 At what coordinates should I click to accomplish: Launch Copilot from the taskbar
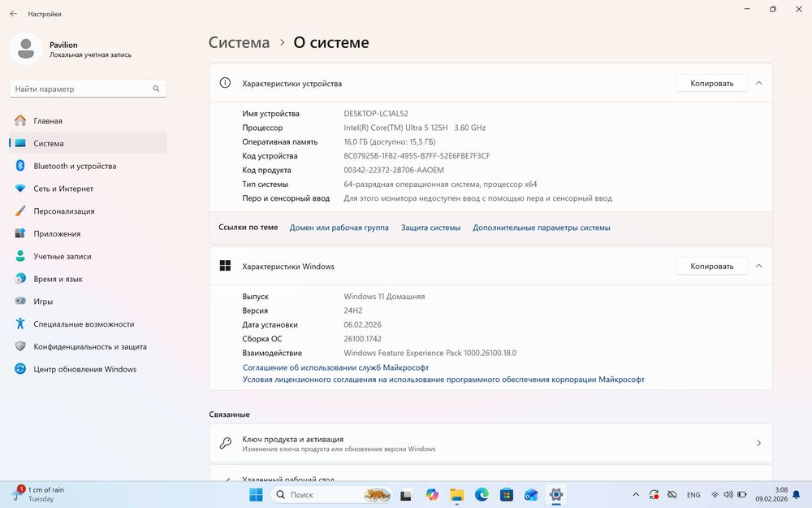(x=432, y=494)
